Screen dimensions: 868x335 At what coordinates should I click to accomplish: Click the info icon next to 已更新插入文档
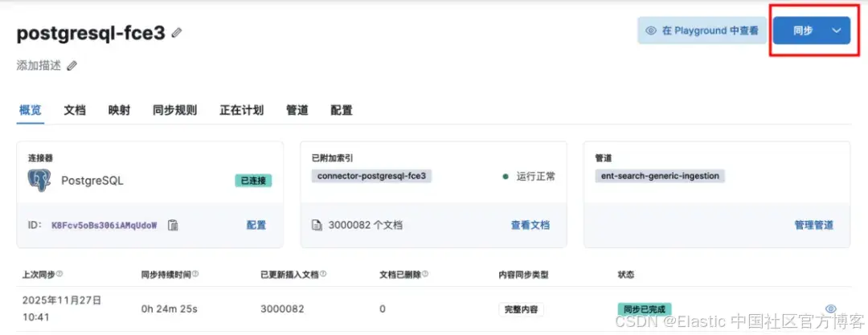point(323,274)
